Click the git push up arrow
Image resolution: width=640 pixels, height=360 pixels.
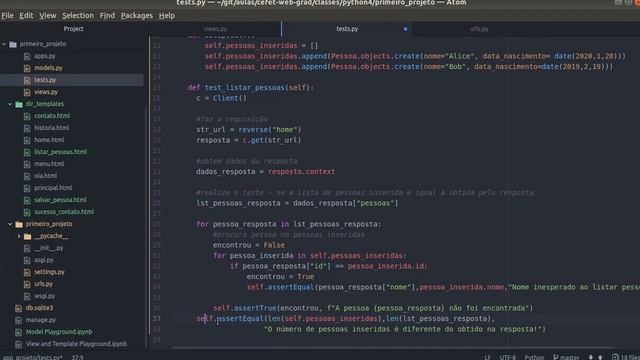(x=600, y=357)
